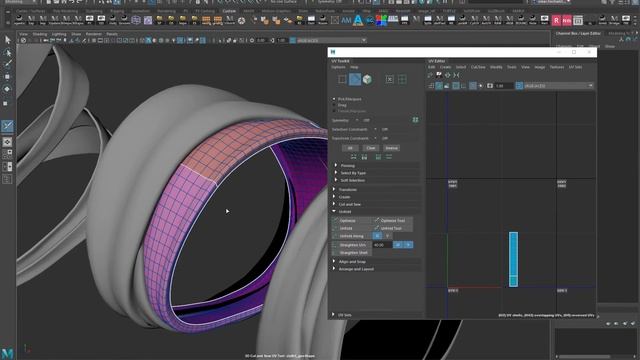Toggle Unfold Along V direction

[387, 236]
